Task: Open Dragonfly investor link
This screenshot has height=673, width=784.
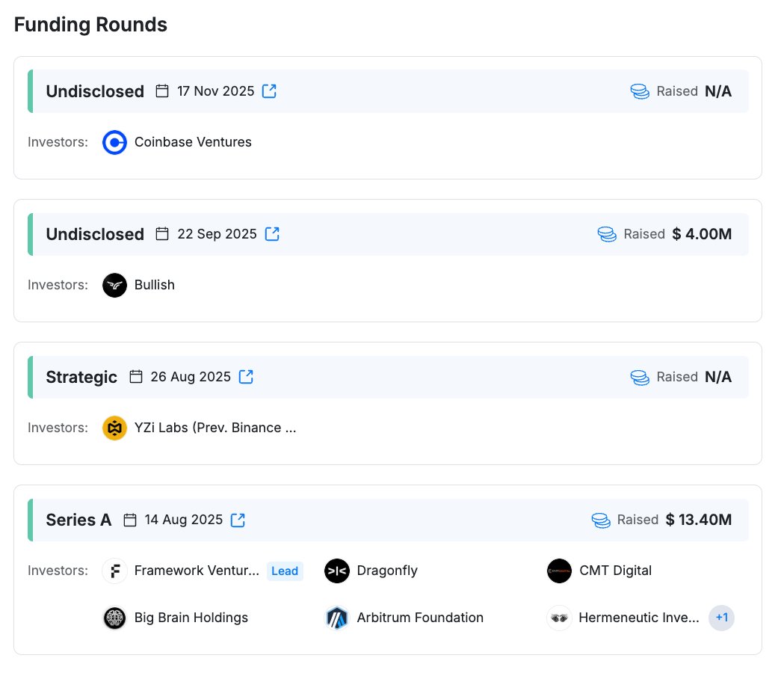Action: click(x=387, y=571)
